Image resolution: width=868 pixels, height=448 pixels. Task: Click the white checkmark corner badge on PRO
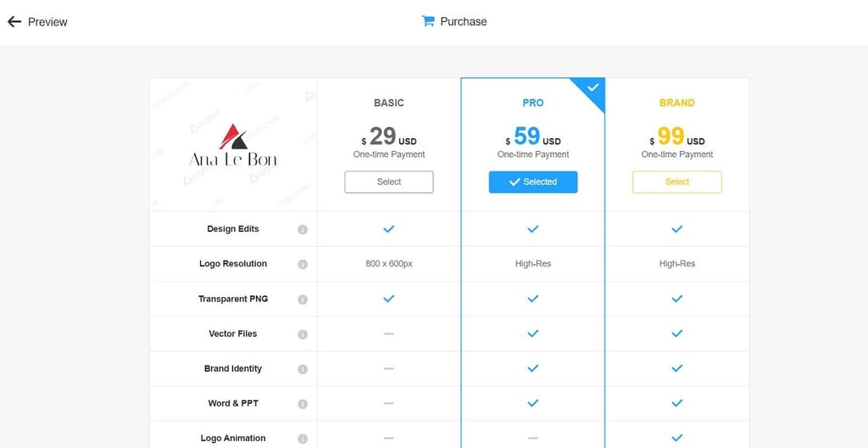tap(593, 88)
